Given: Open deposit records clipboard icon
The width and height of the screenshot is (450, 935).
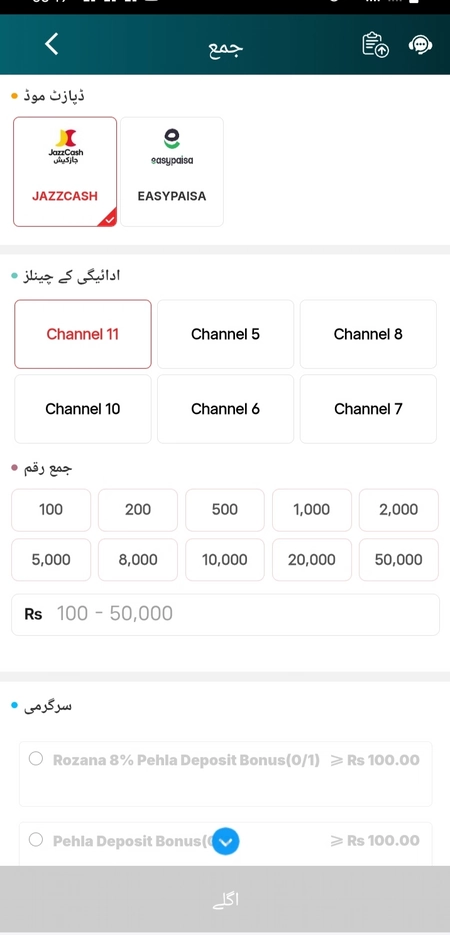Looking at the screenshot, I should click(x=375, y=45).
